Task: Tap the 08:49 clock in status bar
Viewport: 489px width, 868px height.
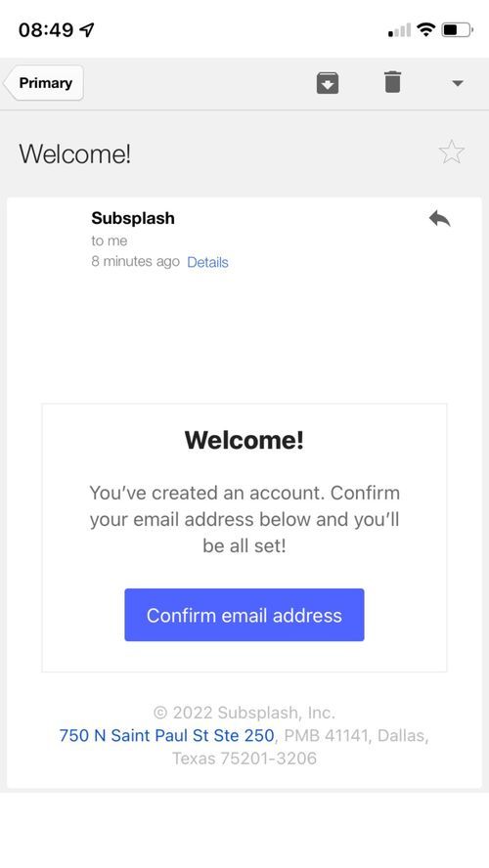Action: 46,30
